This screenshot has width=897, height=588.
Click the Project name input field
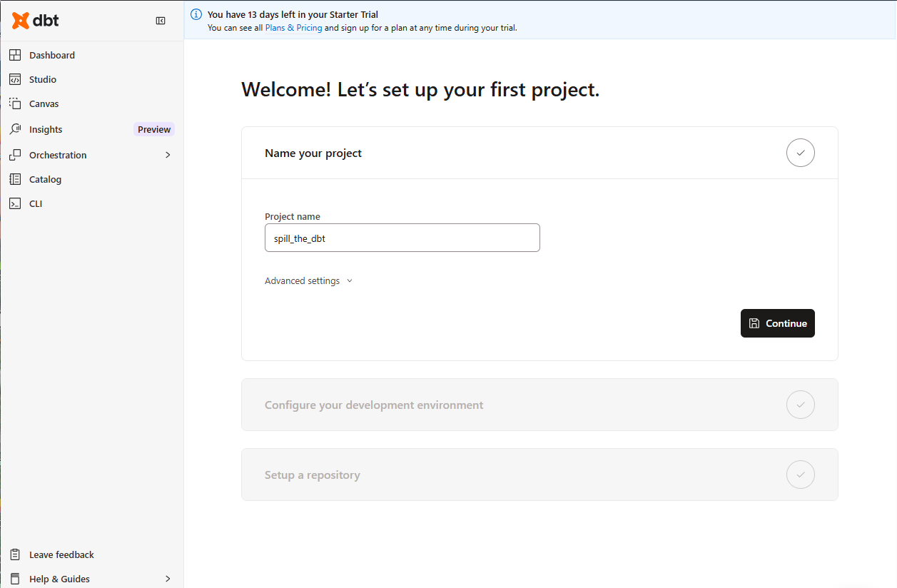point(402,238)
